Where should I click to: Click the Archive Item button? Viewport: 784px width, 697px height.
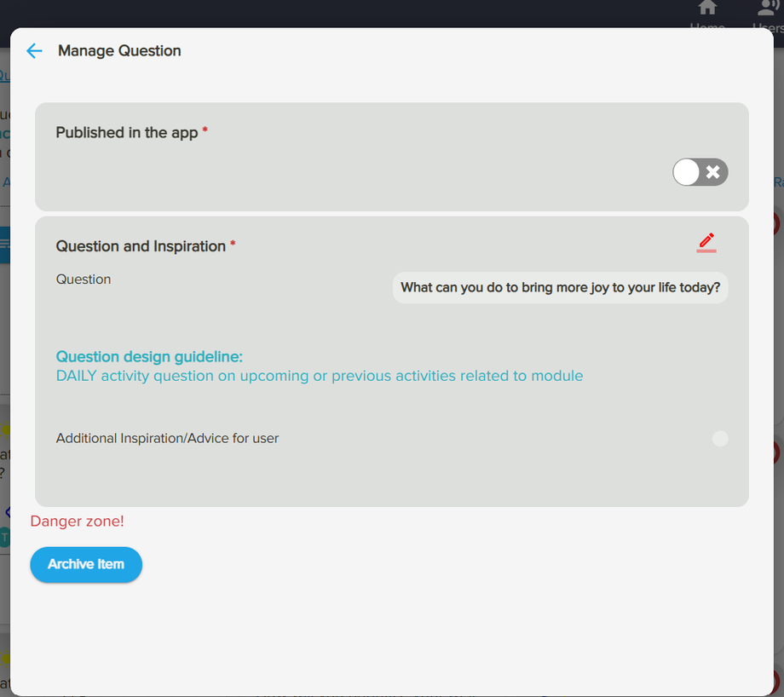click(x=85, y=564)
